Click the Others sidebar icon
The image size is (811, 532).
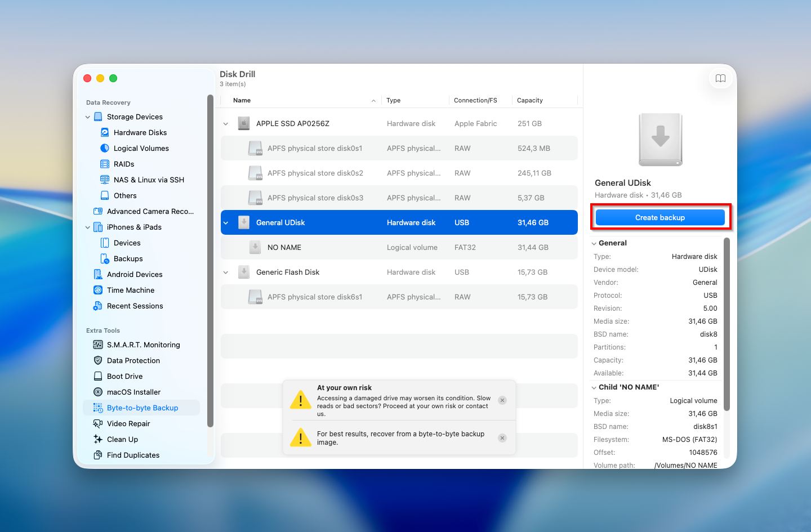[x=105, y=195]
